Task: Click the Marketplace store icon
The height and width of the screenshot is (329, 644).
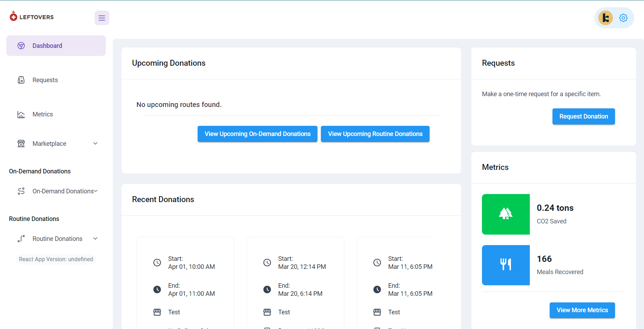Action: coord(21,144)
